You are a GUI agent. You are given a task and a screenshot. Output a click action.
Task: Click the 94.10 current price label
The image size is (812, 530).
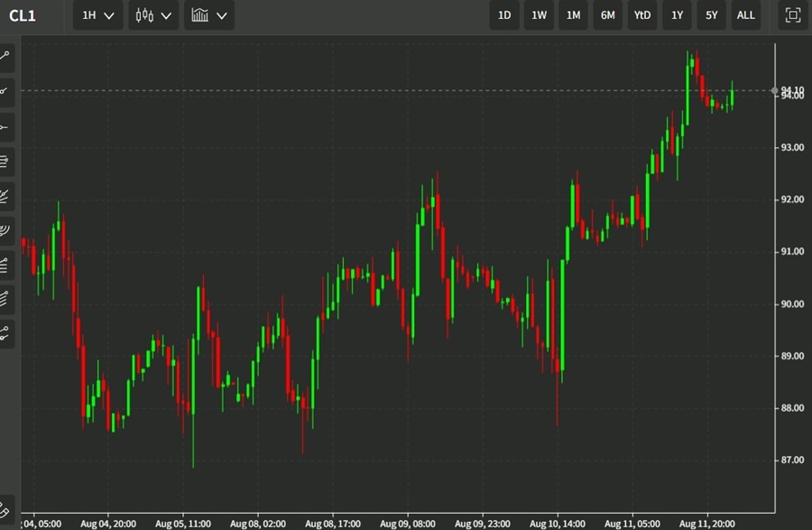[x=792, y=90]
